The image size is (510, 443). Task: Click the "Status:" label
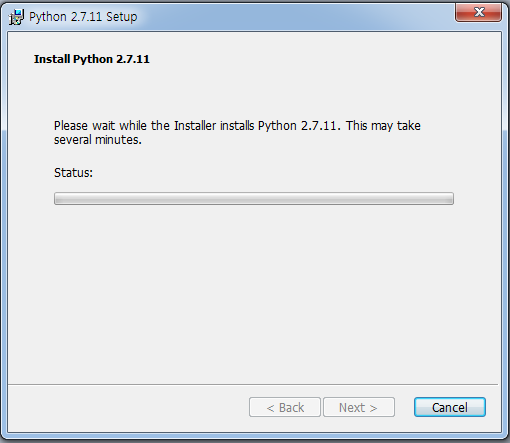pyautogui.click(x=73, y=173)
